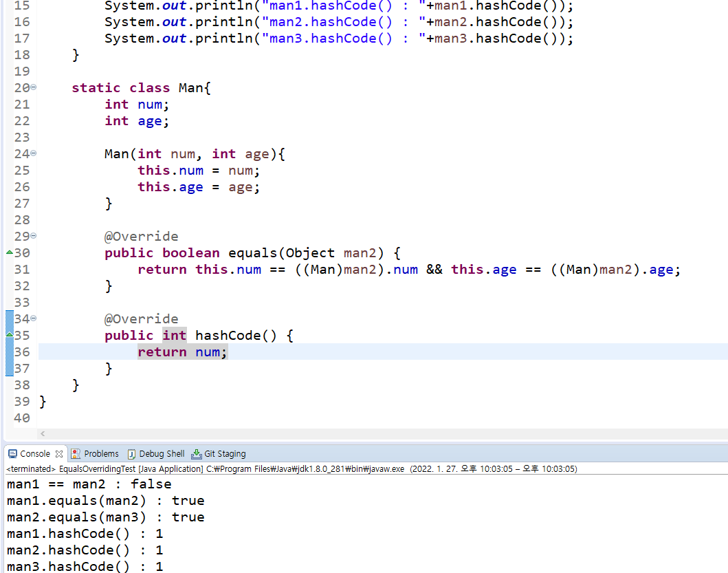Click console output 'man1 == man2 : false'

pyautogui.click(x=89, y=484)
